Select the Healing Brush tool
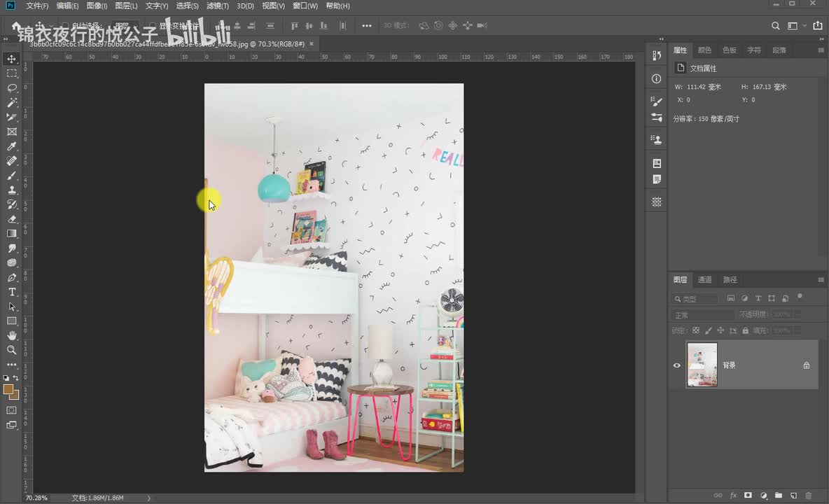Viewport: 829px width, 504px height. (x=12, y=160)
